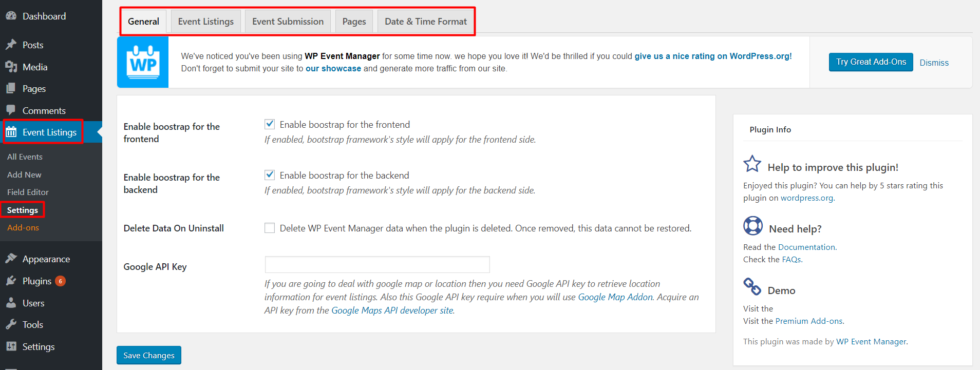This screenshot has height=370, width=980.
Task: Click the Appearance paintbrush icon
Action: tap(11, 259)
